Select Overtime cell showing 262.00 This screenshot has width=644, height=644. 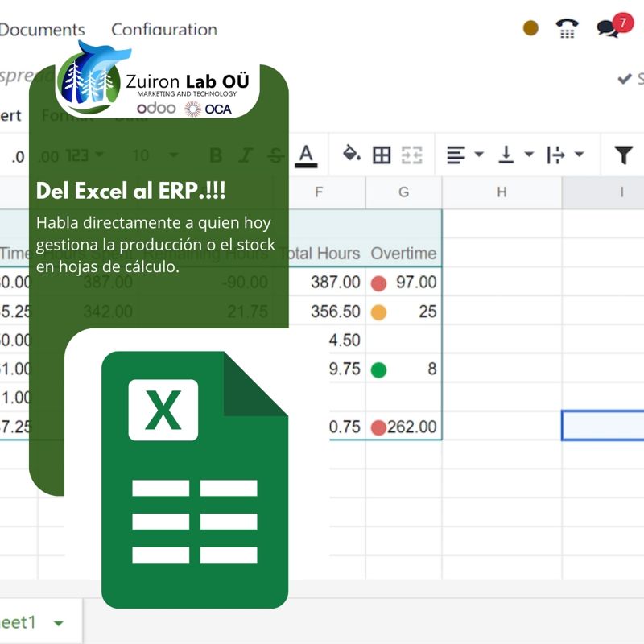pos(404,427)
